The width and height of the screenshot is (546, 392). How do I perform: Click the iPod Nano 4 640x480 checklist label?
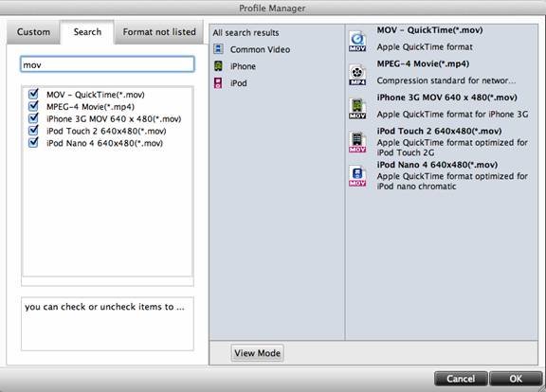tap(104, 143)
